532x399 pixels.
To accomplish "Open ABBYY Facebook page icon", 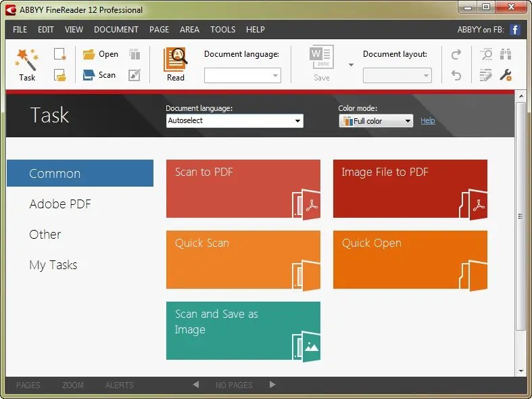I will coord(514,30).
